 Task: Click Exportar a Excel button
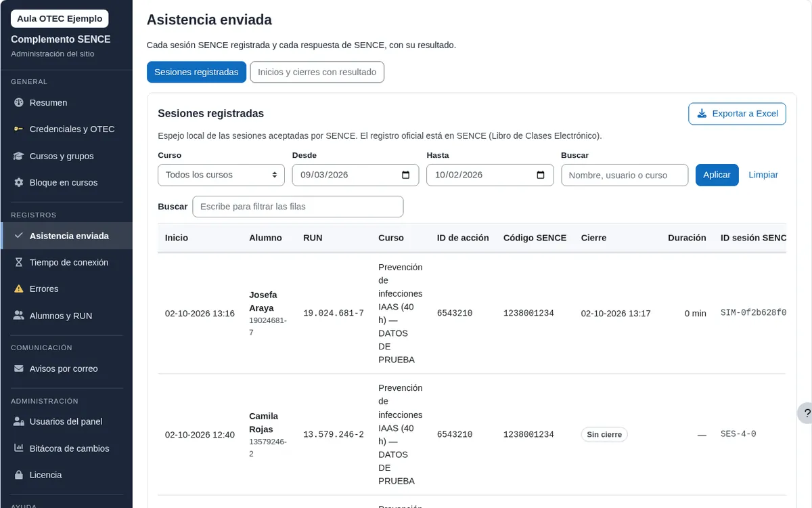tap(737, 114)
